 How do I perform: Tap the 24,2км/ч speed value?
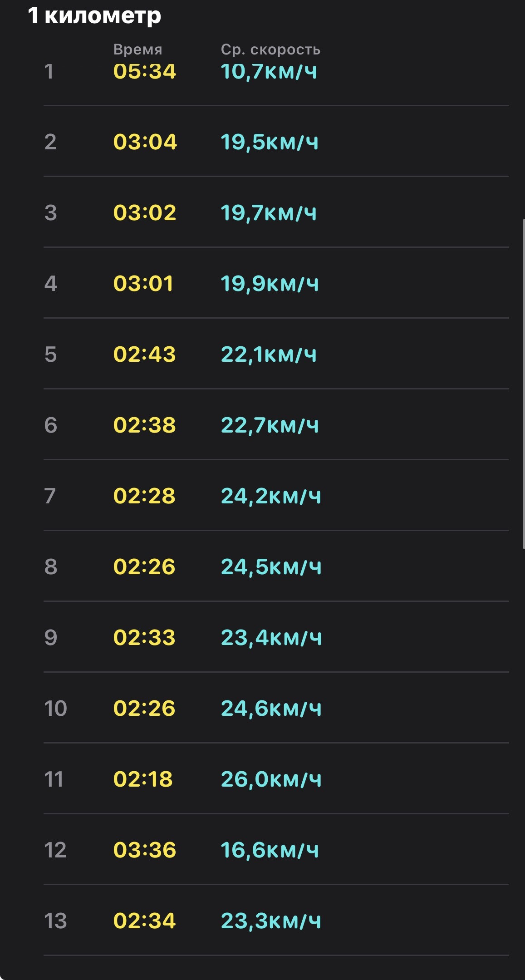pyautogui.click(x=271, y=496)
